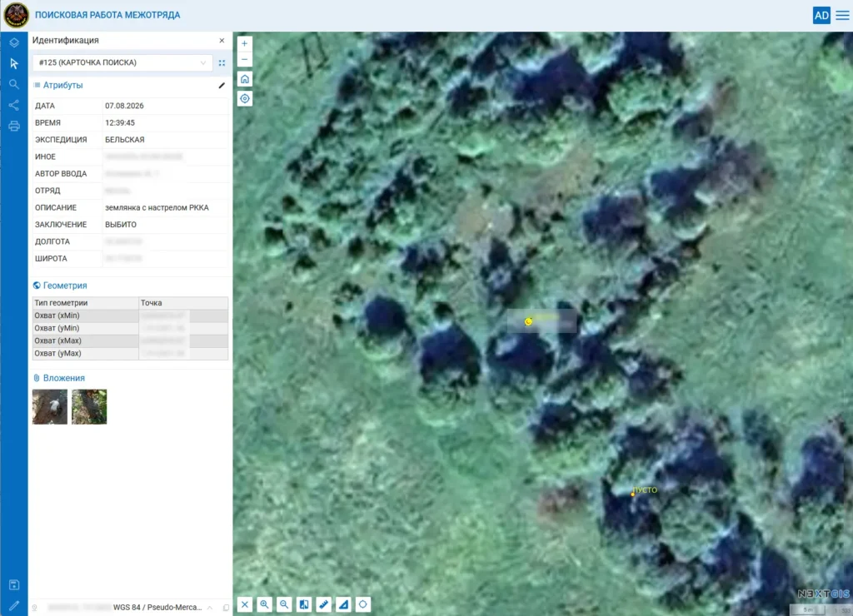Open the first attachment thumbnail
This screenshot has width=853, height=616.
tap(50, 407)
